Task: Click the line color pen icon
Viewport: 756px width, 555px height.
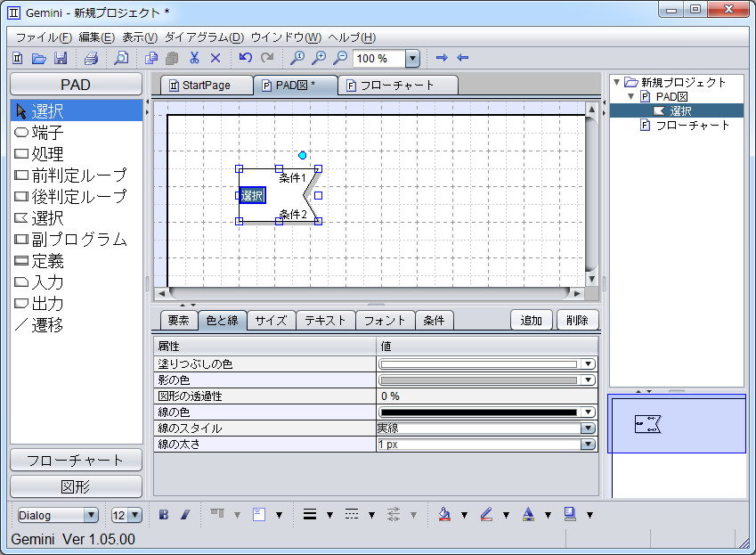Action: 486,515
